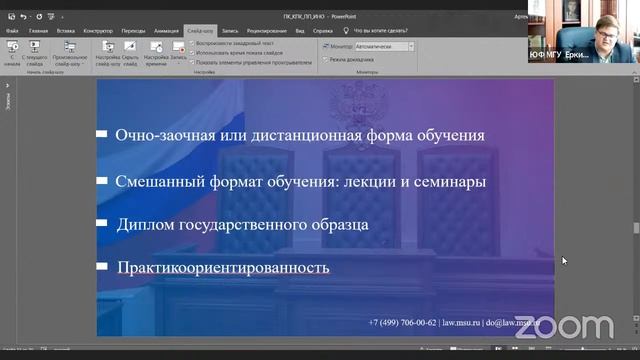Select the Слайд-шоу tab
The image size is (640, 360).
200,31
